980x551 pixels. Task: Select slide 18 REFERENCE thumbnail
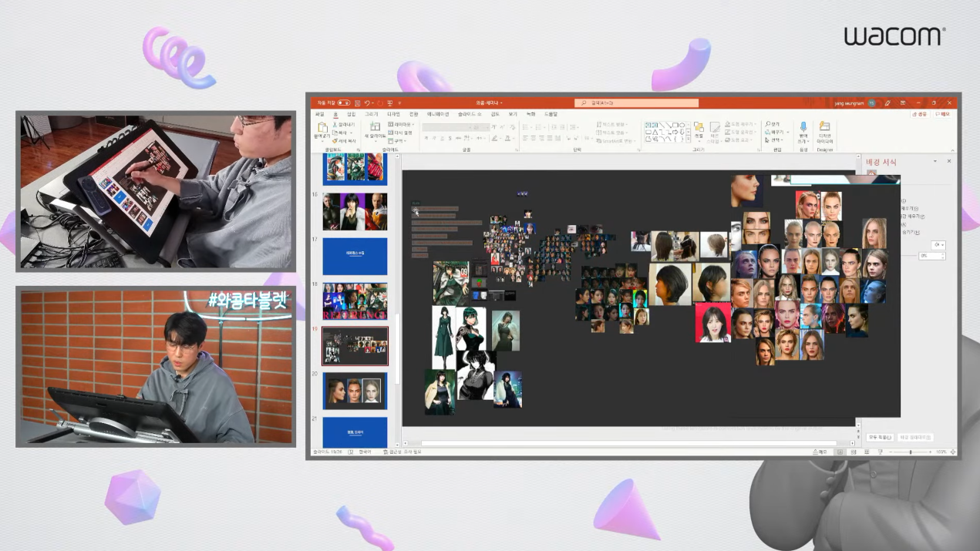355,301
